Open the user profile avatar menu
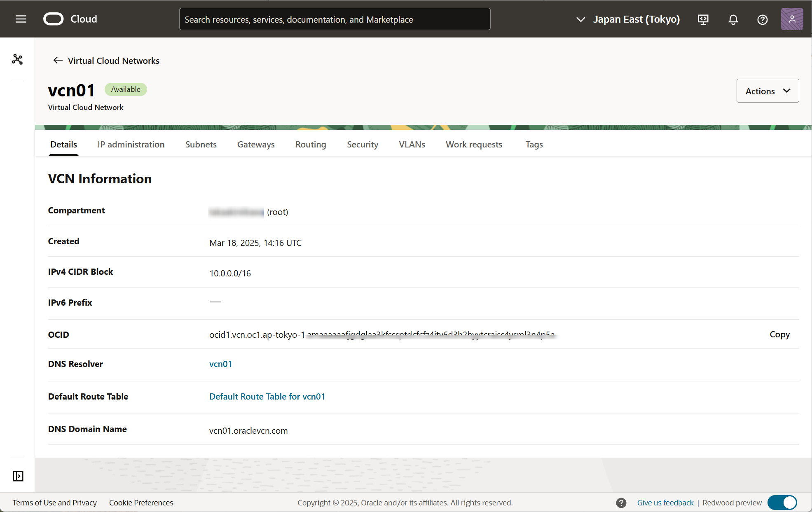This screenshot has height=512, width=812. tap(792, 19)
